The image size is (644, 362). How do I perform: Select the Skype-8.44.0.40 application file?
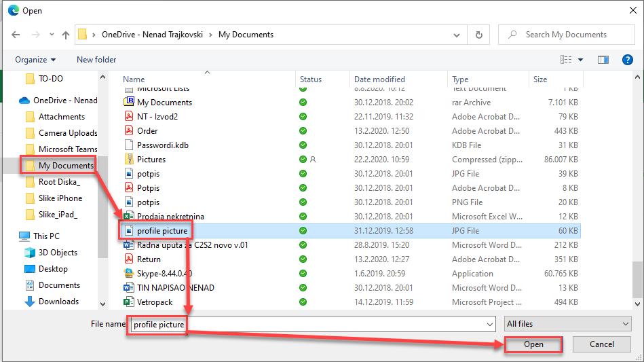point(164,274)
